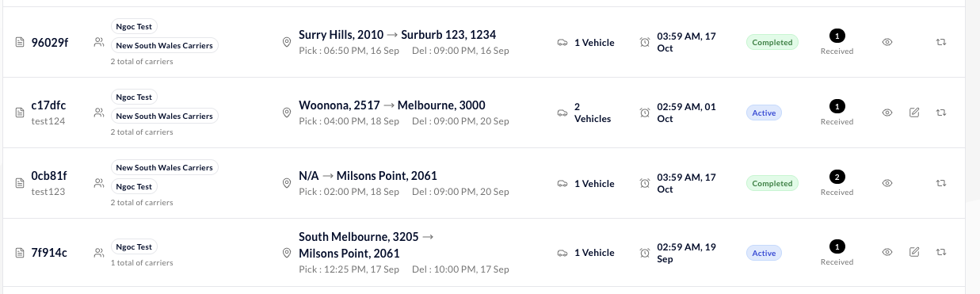This screenshot has width=980, height=294.
Task: Click the repeat icon for order 7f914c
Action: [941, 253]
